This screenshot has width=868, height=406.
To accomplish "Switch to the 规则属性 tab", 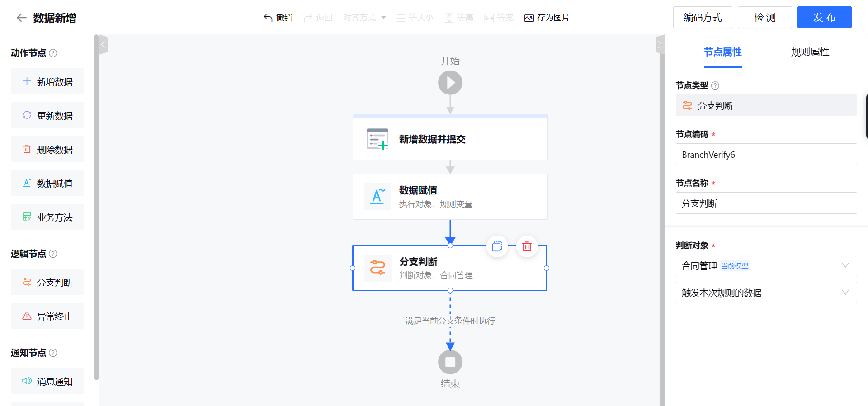I will (x=810, y=52).
